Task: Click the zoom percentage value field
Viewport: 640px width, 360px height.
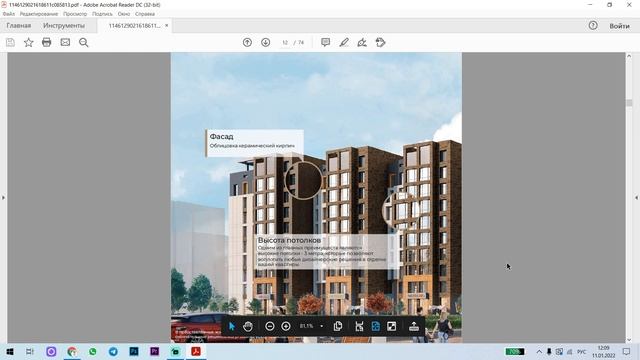Action: 307,326
